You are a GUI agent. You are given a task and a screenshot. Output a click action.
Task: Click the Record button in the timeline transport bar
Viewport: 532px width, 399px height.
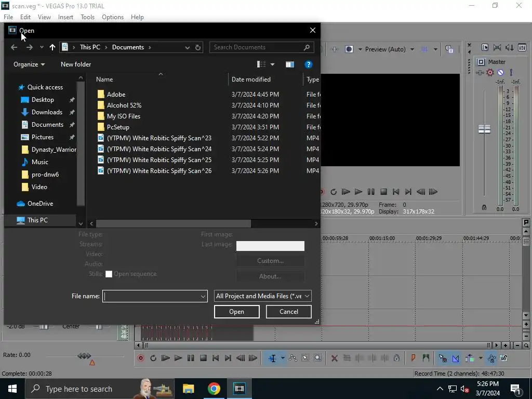tap(141, 358)
